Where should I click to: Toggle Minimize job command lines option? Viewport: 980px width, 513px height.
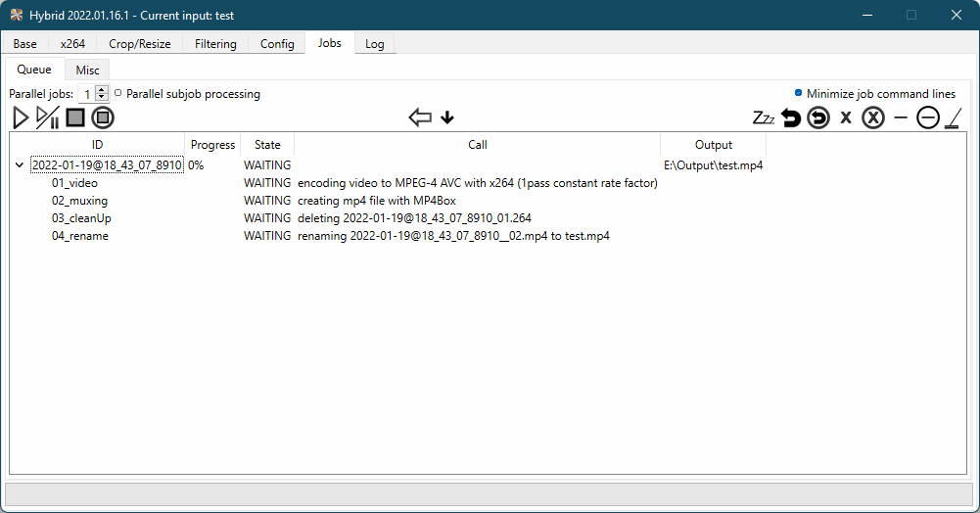tap(799, 94)
